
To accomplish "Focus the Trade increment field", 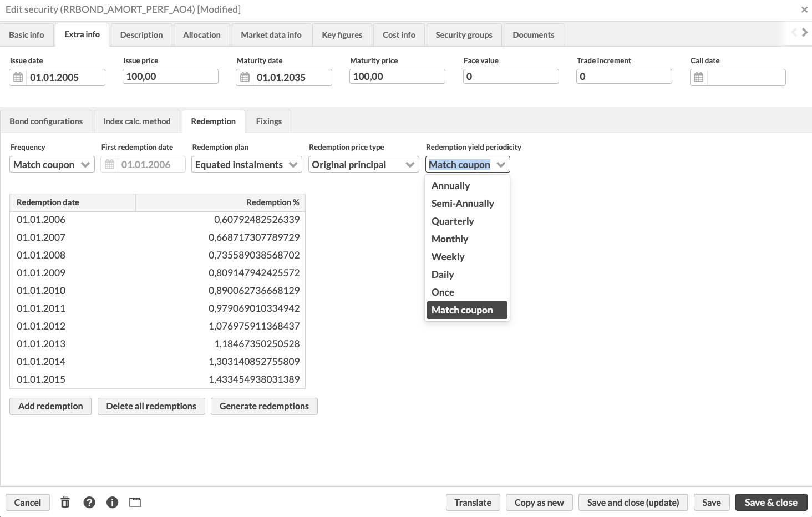I will click(x=624, y=77).
